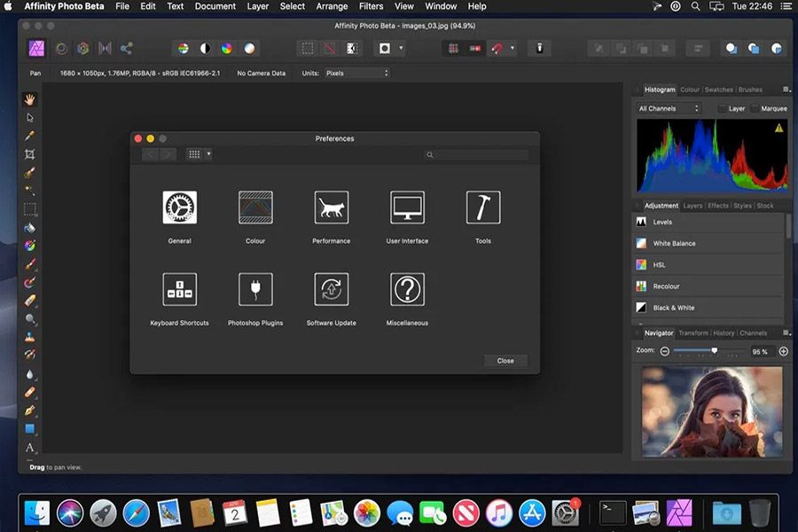Image resolution: width=798 pixels, height=532 pixels.
Task: Add a Black & White adjustment
Action: (x=708, y=308)
